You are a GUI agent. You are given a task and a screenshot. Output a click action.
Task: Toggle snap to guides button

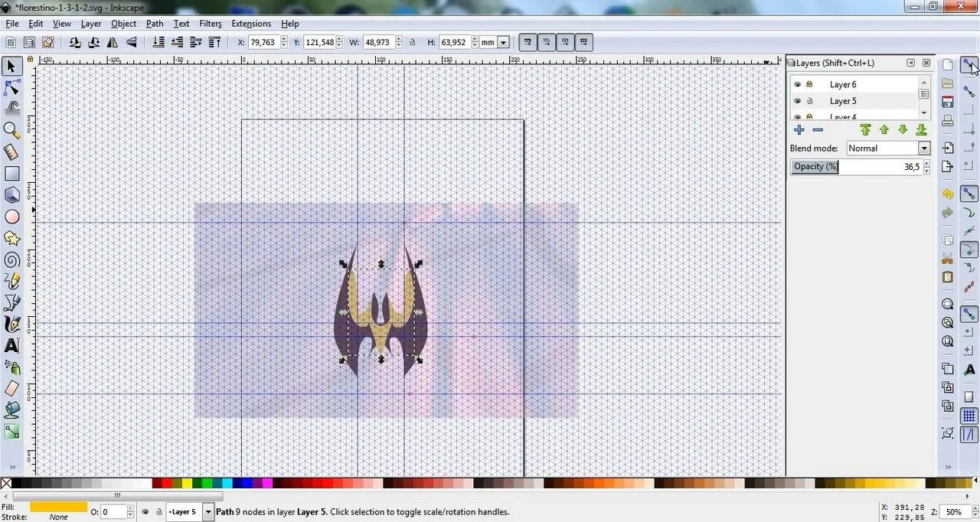coord(969,435)
